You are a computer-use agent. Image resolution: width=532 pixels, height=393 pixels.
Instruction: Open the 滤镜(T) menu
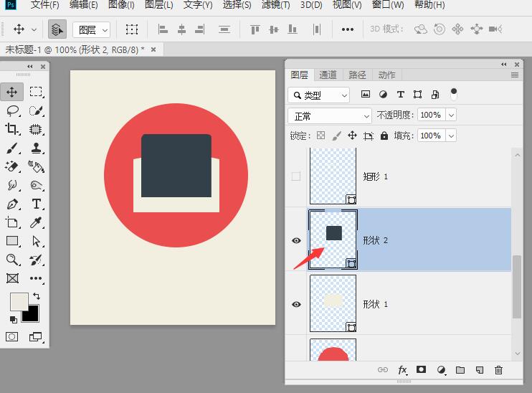(275, 5)
